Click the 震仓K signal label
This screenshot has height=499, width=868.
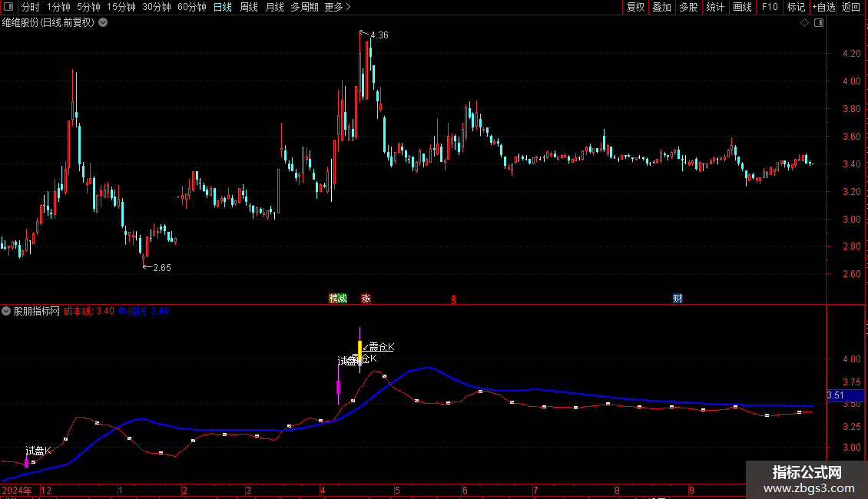382,347
